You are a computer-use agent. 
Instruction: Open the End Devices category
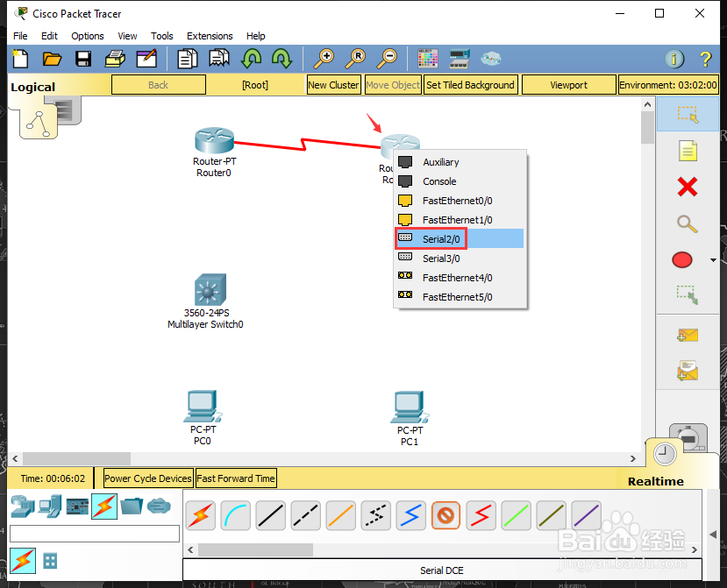pyautogui.click(x=50, y=506)
